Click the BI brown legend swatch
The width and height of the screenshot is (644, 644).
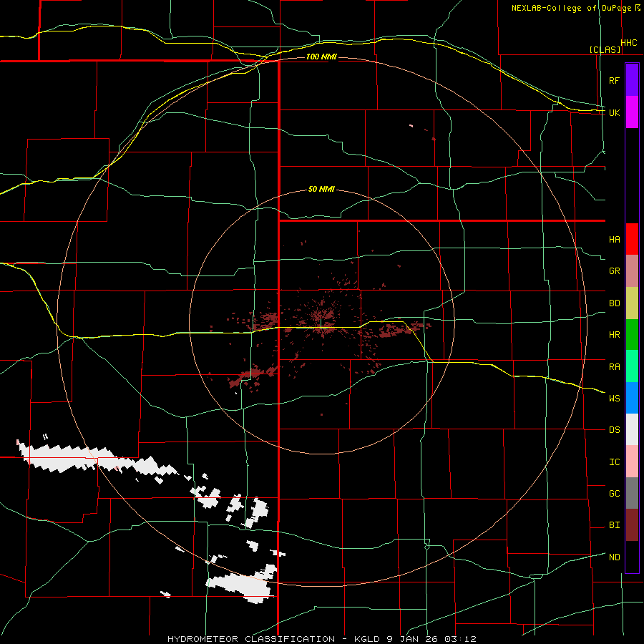(x=632, y=525)
